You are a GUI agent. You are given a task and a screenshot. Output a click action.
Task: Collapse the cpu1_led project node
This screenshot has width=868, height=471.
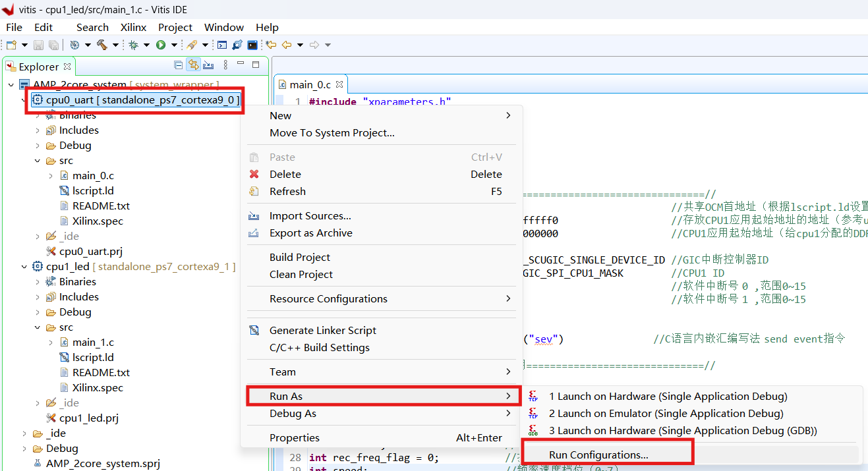click(24, 267)
